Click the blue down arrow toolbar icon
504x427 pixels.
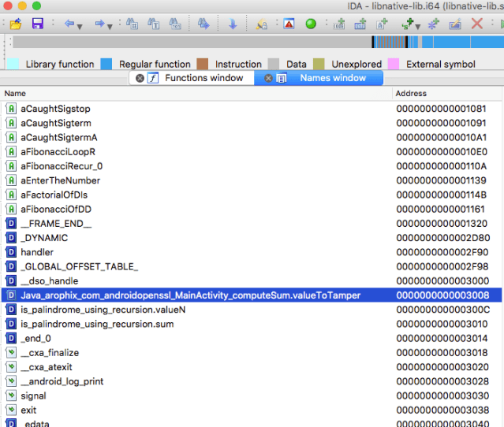pyautogui.click(x=233, y=24)
